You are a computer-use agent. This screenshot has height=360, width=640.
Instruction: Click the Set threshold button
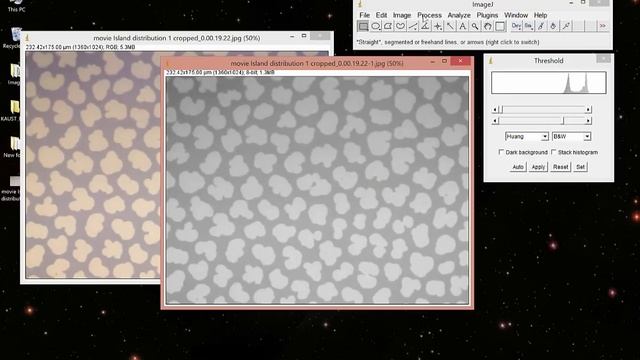(x=580, y=167)
